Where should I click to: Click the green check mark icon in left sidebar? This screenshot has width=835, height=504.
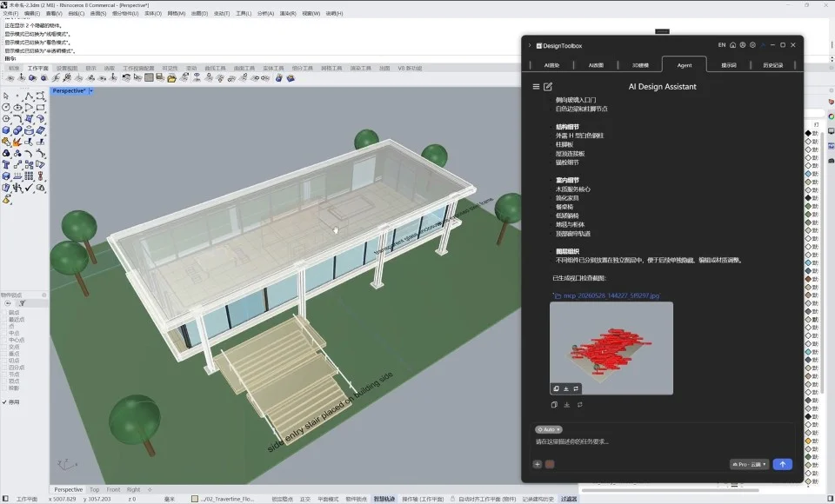(30, 188)
